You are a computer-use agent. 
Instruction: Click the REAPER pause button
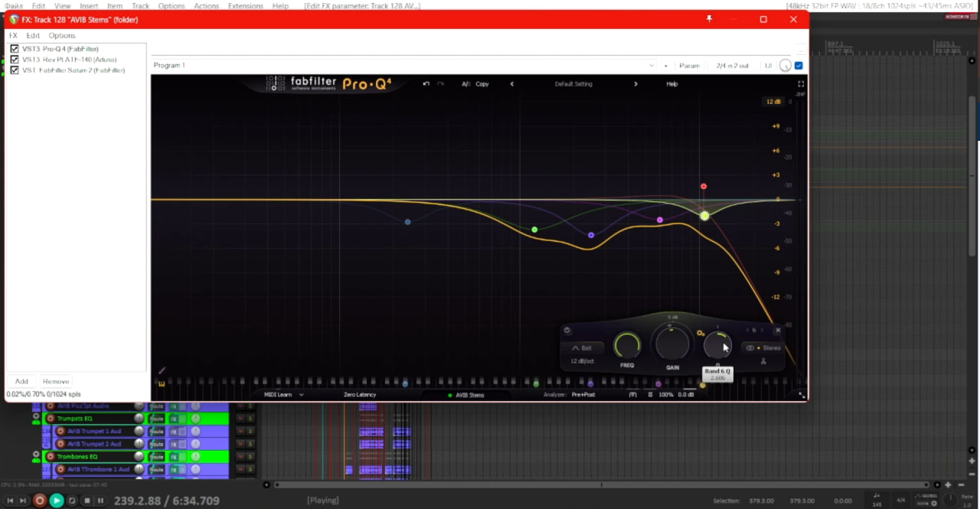click(x=100, y=501)
